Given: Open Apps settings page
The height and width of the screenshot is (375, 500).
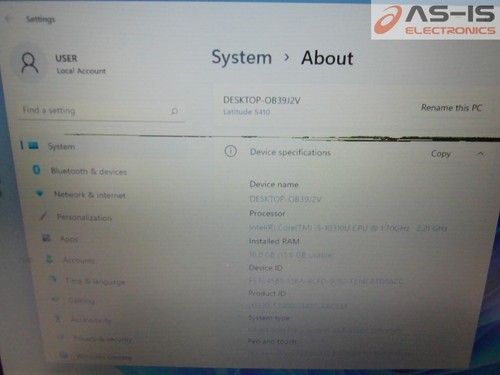Looking at the screenshot, I should (69, 239).
